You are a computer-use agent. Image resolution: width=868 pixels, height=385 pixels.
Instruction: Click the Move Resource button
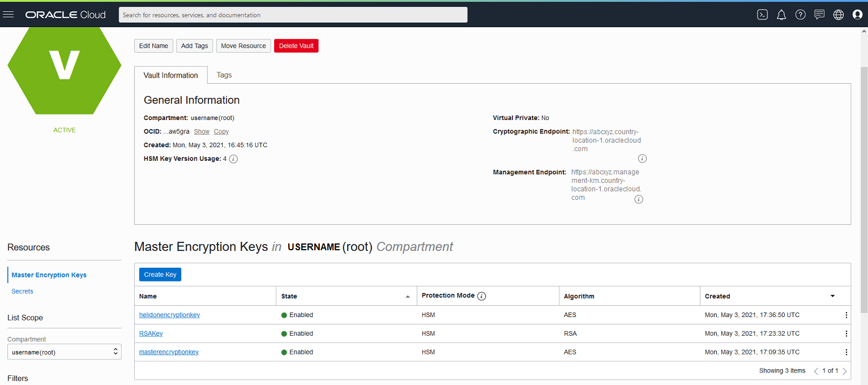coord(243,46)
